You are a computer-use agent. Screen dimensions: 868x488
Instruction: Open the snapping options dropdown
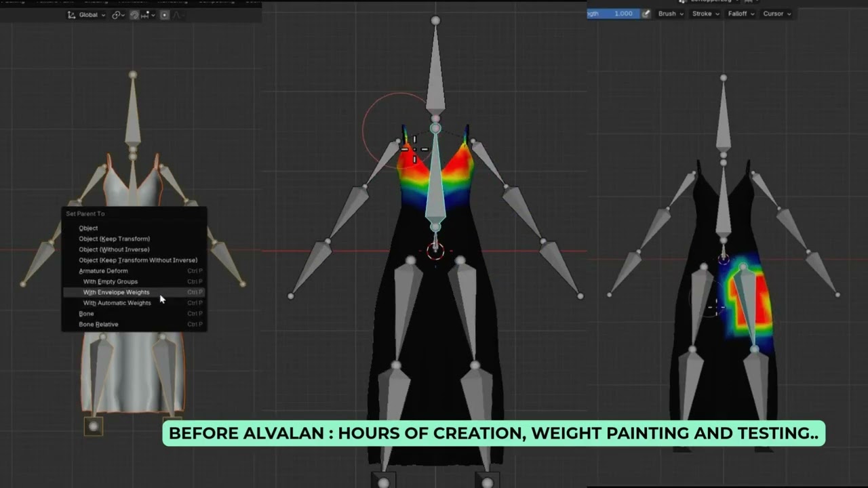pos(146,15)
